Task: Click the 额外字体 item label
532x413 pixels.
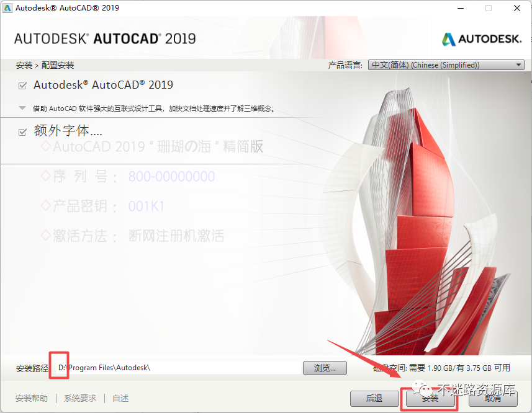Action: [x=68, y=131]
